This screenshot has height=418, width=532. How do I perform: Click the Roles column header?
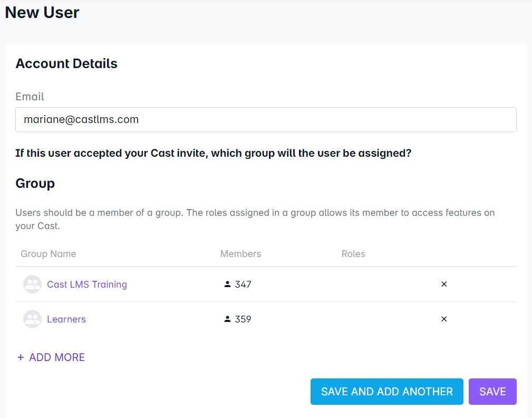tap(353, 254)
